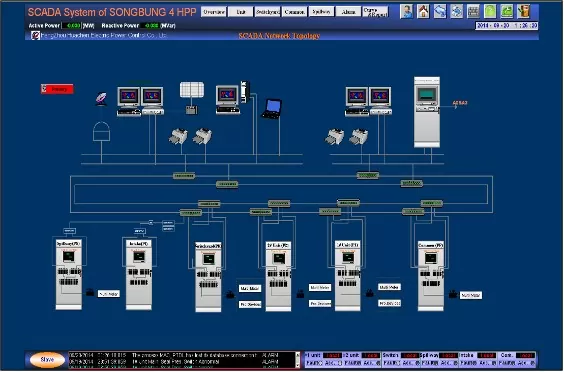Viewport: 564px width, 372px height.
Task: Click the orange Slave button
Action: tap(47, 360)
